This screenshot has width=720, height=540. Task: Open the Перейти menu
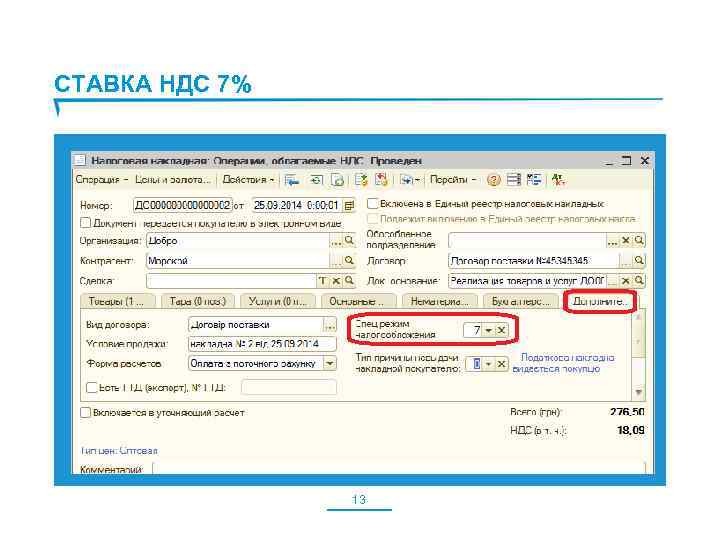tap(453, 180)
